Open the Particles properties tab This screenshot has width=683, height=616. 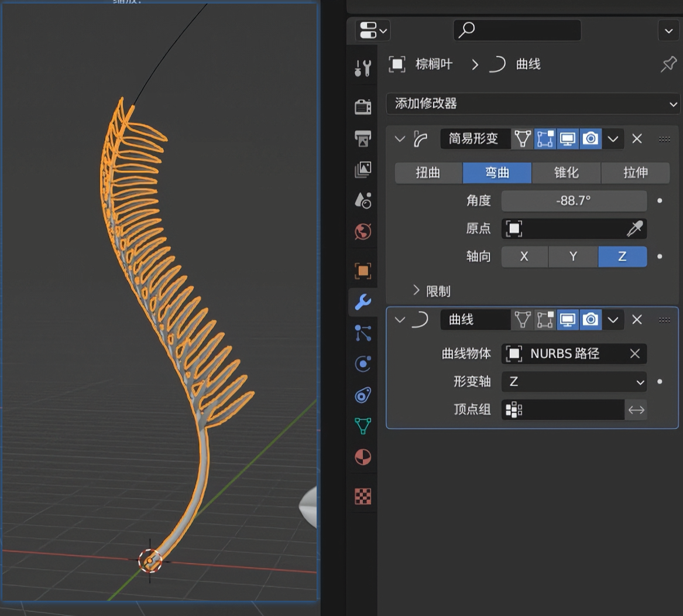click(x=363, y=333)
